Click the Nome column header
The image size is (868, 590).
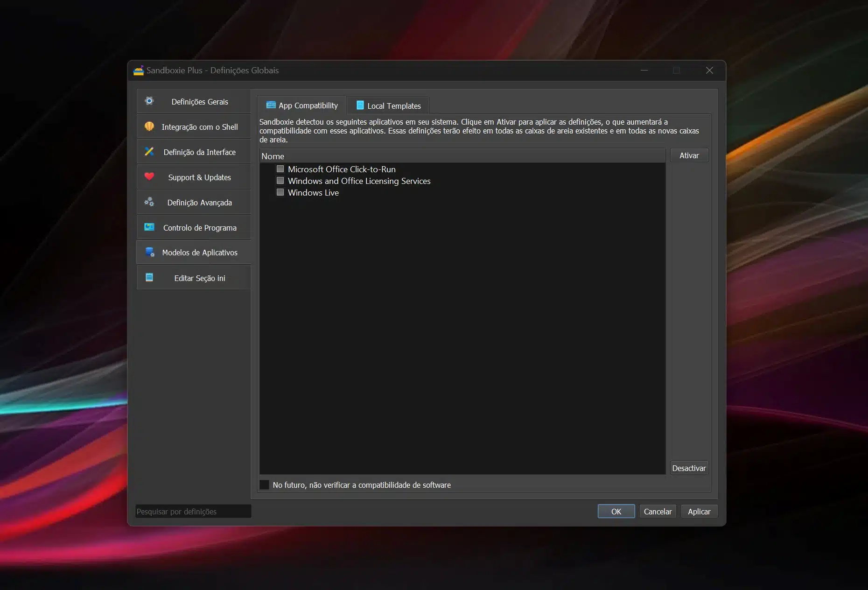coord(462,156)
